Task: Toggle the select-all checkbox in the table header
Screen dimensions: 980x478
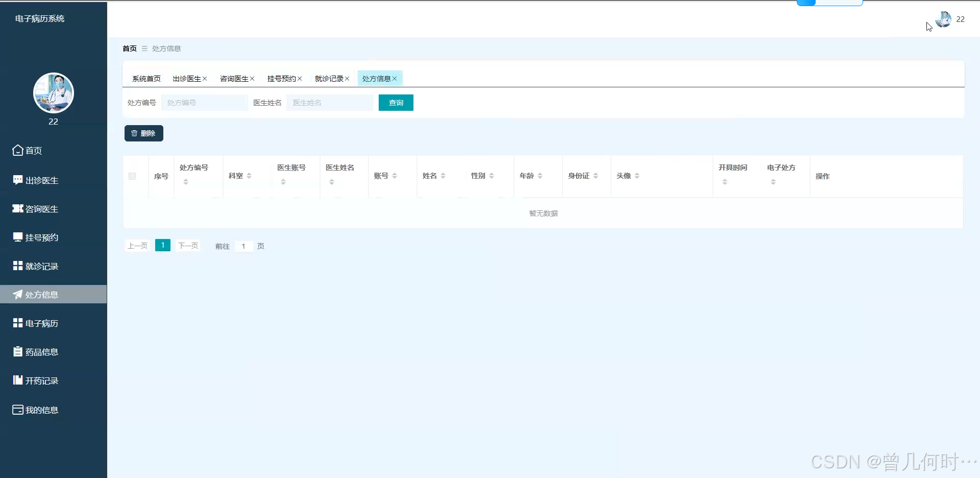Action: point(132,176)
